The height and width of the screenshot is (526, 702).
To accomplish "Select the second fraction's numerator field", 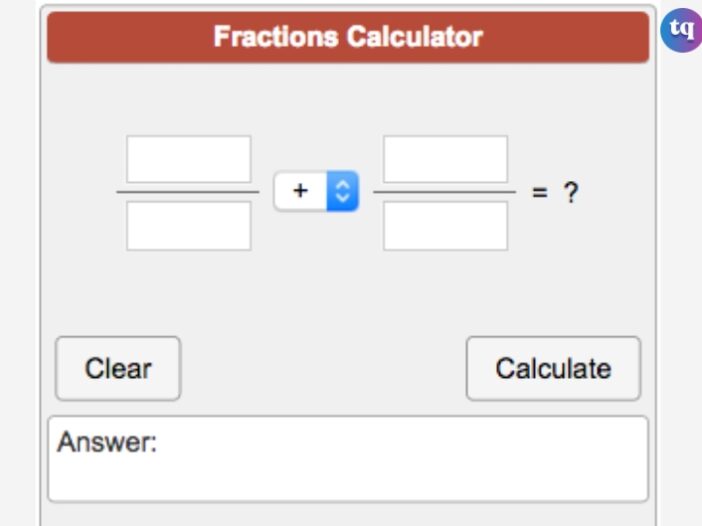I will 445,159.
